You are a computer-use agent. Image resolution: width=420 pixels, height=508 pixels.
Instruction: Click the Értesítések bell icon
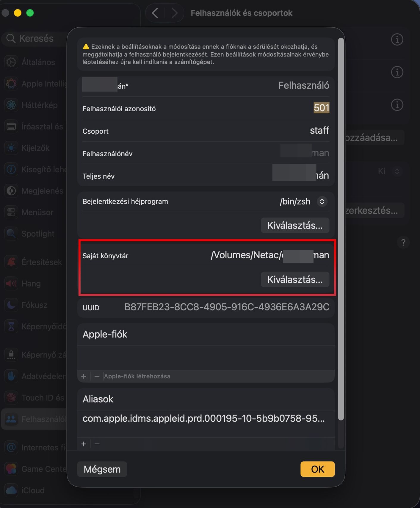point(11,262)
